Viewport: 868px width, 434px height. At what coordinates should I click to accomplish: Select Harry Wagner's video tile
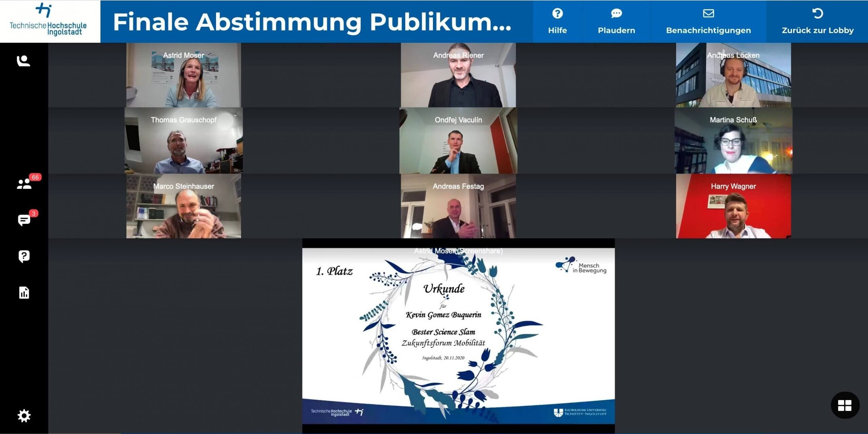click(x=733, y=206)
